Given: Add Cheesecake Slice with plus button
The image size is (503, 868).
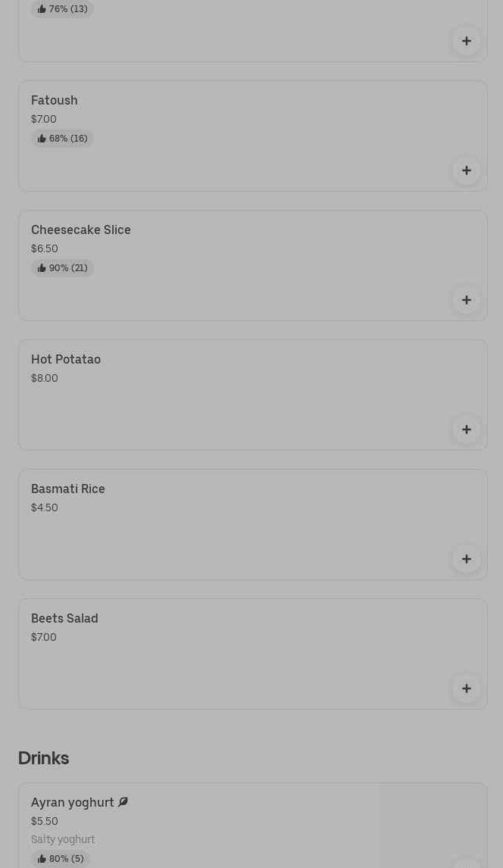Looking at the screenshot, I should pyautogui.click(x=466, y=300).
